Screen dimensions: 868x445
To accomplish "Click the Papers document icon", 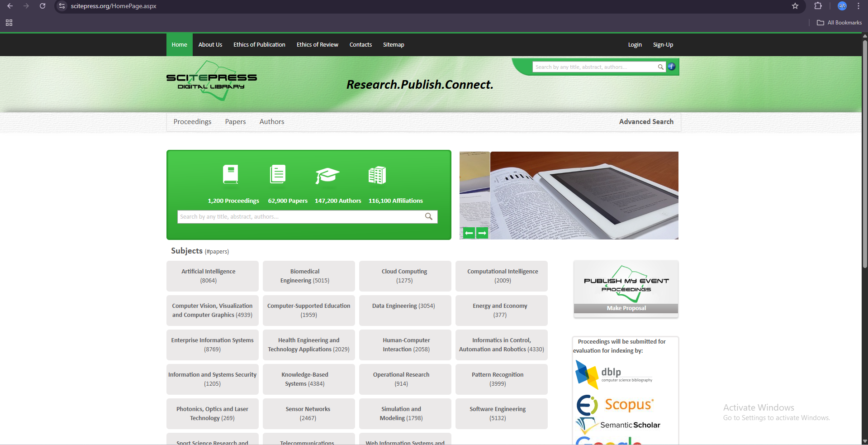I will pyautogui.click(x=278, y=174).
